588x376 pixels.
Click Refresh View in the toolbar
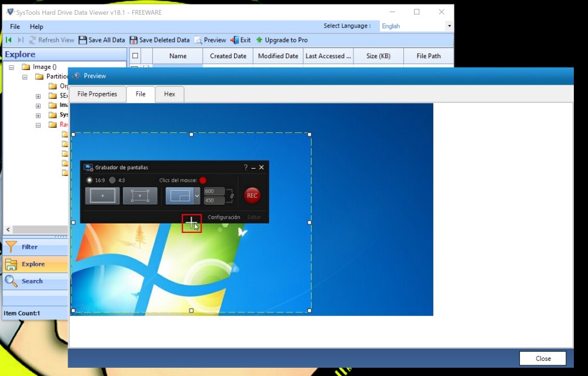point(52,40)
